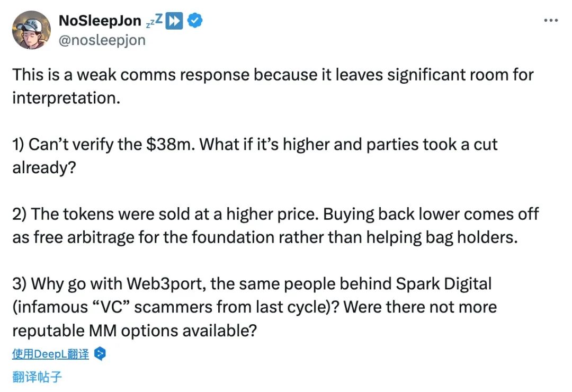Click the underlined DeepL translate text
The height and width of the screenshot is (392, 572).
50,354
